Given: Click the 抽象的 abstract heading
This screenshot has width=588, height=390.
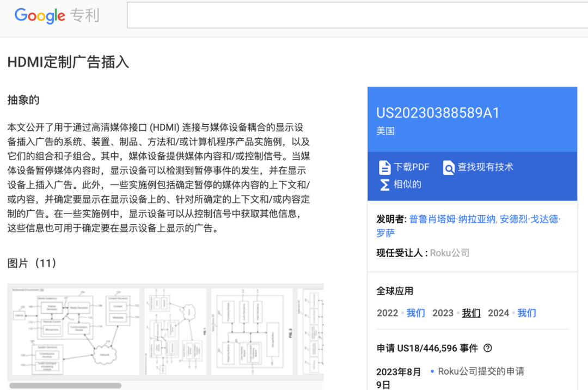Looking at the screenshot, I should point(23,100).
